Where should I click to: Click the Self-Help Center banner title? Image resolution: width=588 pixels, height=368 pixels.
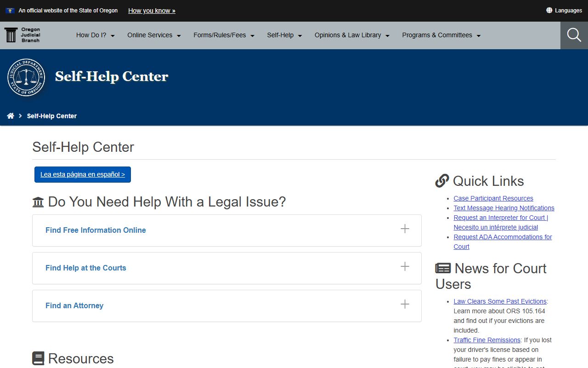tap(112, 76)
